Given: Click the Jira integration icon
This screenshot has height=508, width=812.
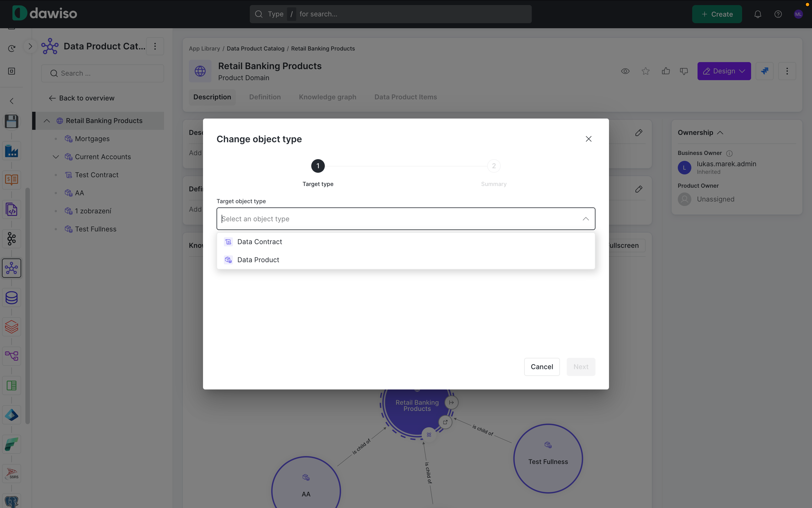Looking at the screenshot, I should point(764,71).
